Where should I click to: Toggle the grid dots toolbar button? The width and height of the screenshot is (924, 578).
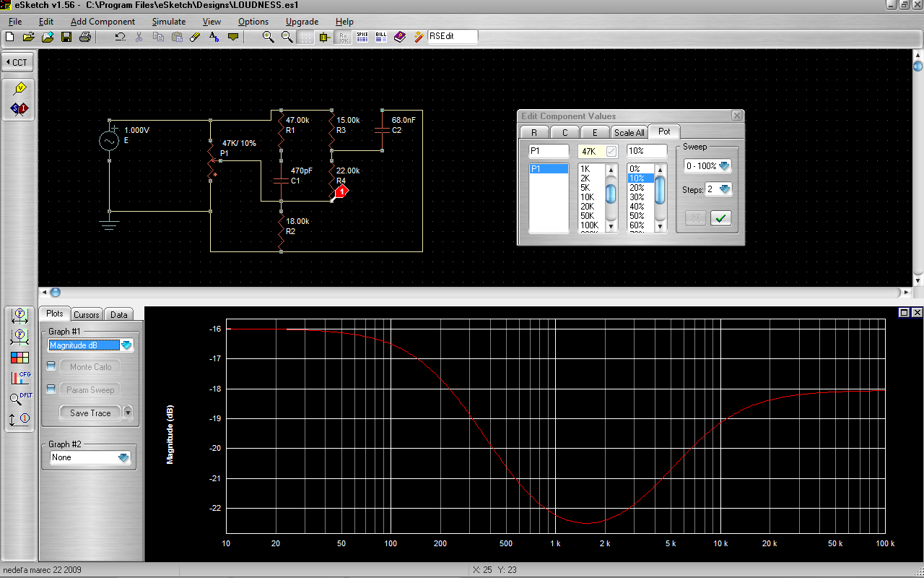click(306, 37)
